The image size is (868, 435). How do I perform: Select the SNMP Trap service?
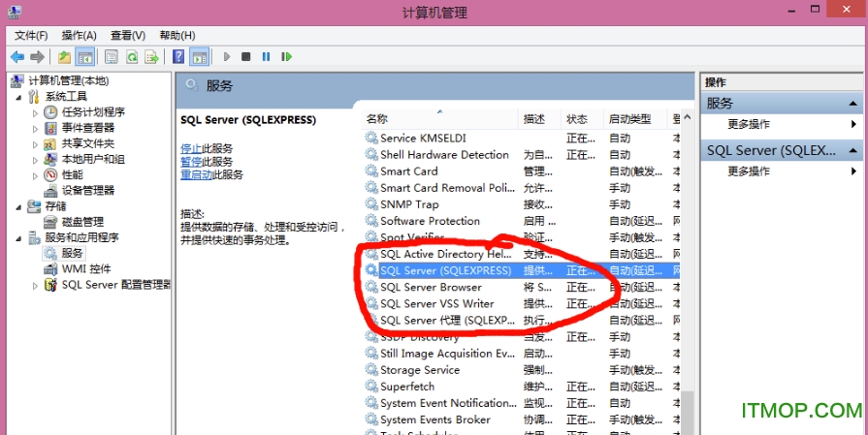522,204
